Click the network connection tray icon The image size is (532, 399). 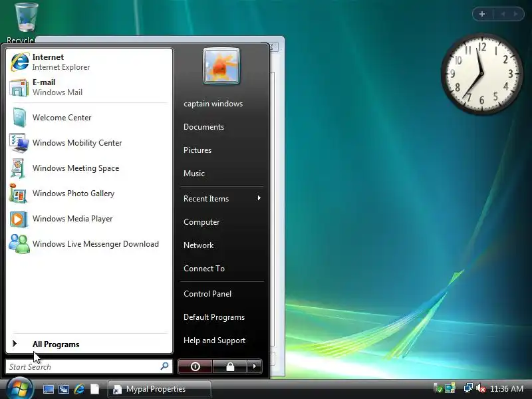point(468,388)
